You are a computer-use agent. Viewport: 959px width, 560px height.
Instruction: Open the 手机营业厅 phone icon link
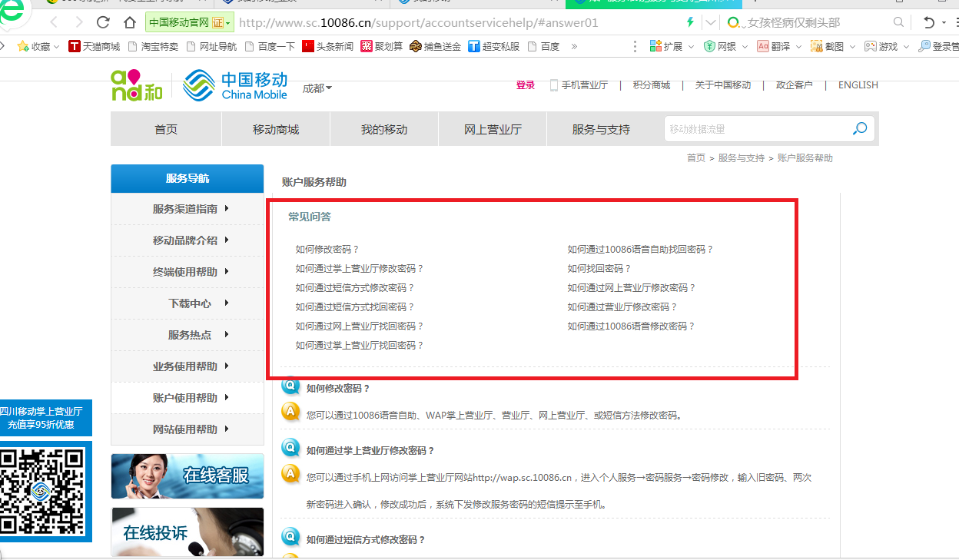[x=579, y=85]
